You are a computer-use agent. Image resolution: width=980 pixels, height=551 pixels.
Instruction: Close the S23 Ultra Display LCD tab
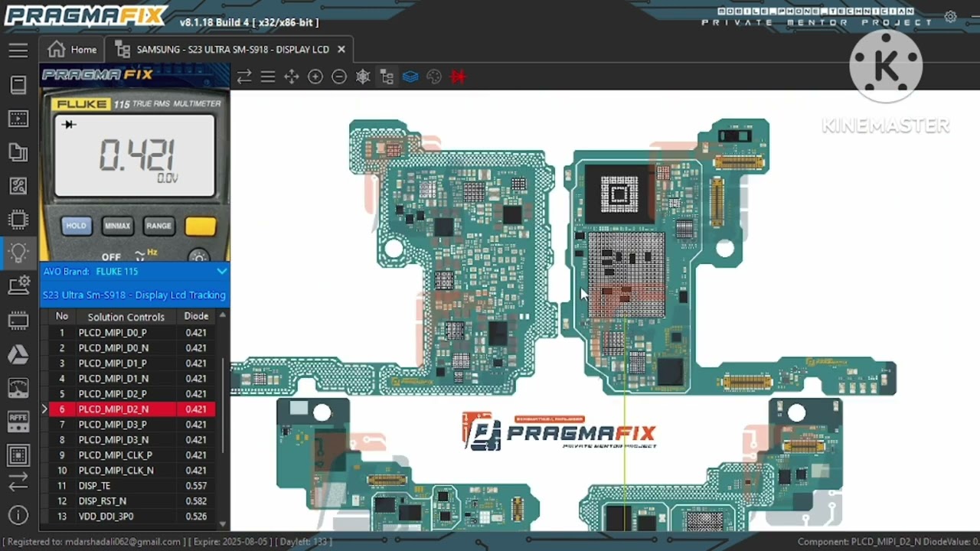point(341,50)
